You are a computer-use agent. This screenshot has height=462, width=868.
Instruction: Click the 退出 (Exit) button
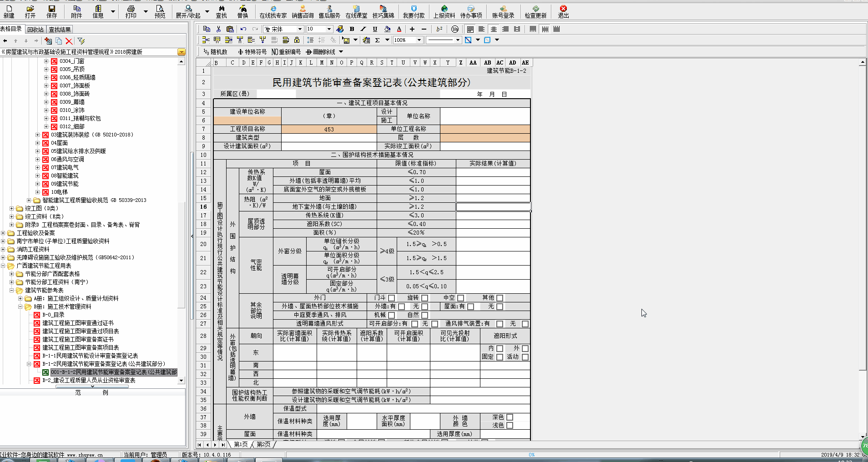(x=563, y=12)
